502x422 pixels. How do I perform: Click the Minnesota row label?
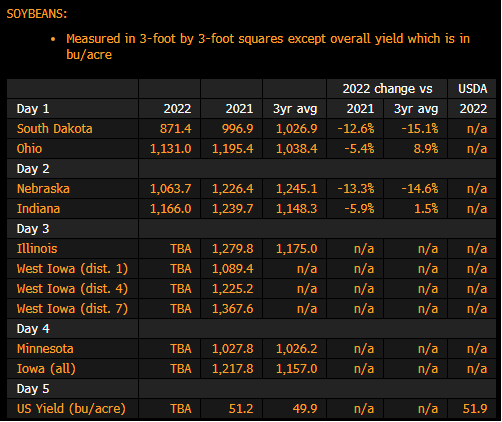[x=45, y=349]
